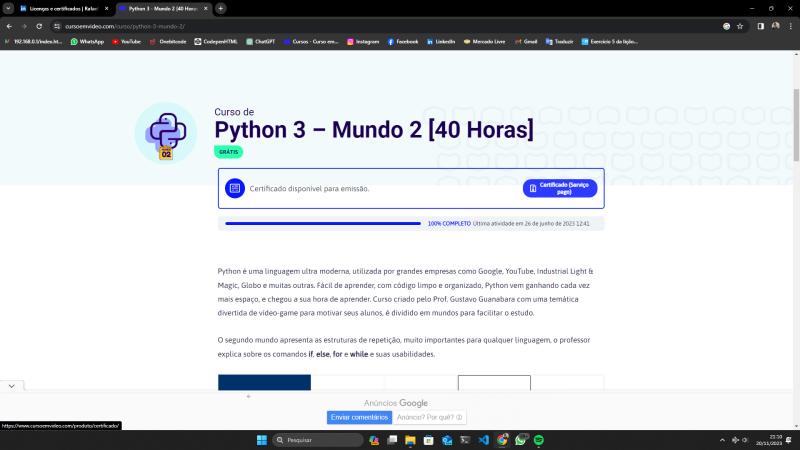This screenshot has height=450, width=800.
Task: Switch to Chrome in the taskbar
Action: (502, 440)
